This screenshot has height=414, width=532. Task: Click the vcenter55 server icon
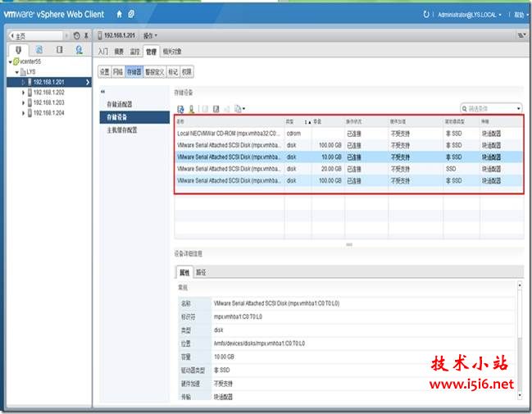tap(16, 61)
